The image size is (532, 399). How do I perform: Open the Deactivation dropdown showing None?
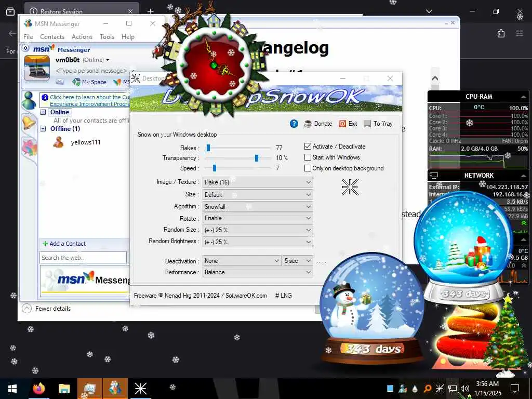point(242,261)
